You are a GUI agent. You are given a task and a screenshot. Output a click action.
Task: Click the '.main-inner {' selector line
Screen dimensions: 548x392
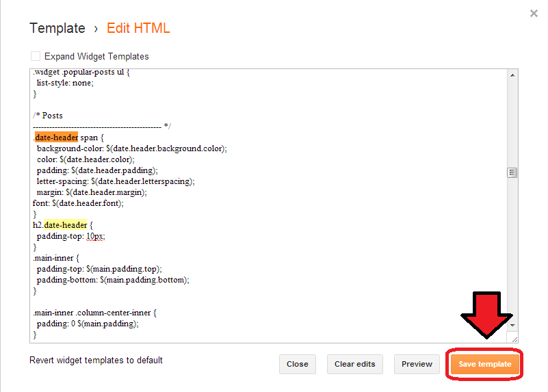[56, 258]
